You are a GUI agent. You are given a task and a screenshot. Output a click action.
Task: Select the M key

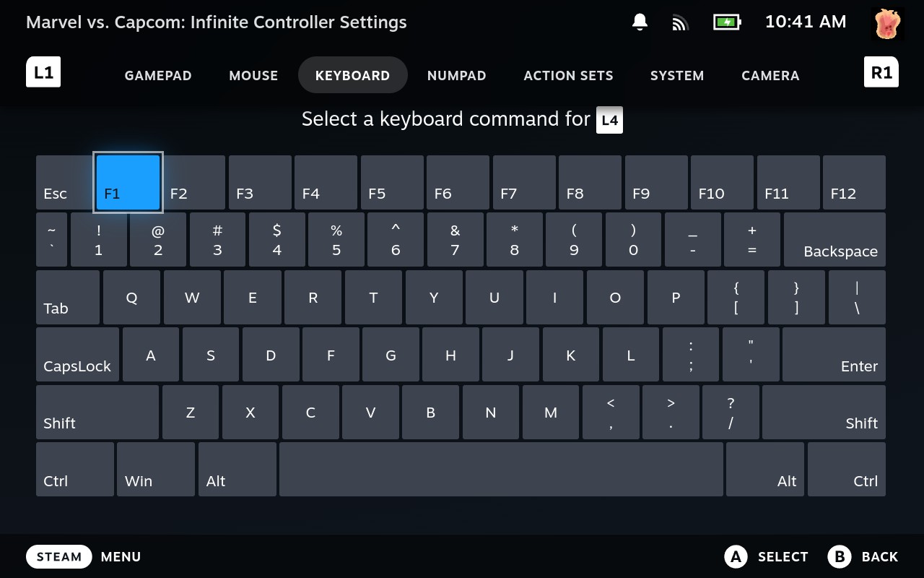coord(550,412)
